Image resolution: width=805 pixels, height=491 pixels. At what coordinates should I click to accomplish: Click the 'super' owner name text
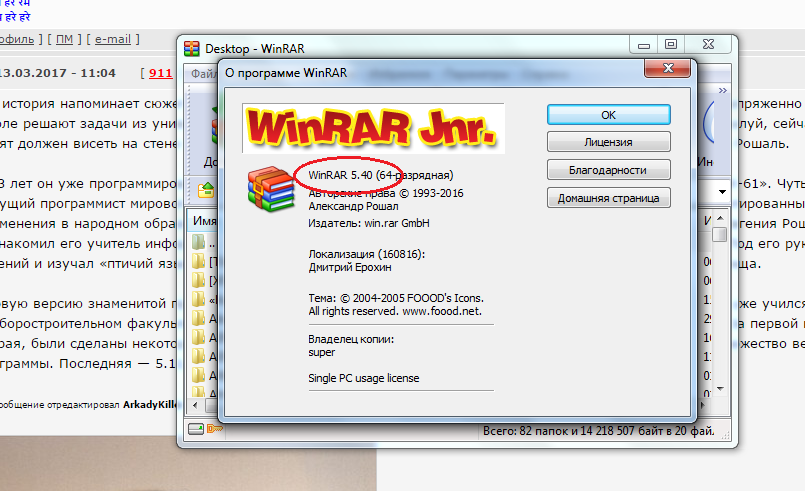point(321,353)
